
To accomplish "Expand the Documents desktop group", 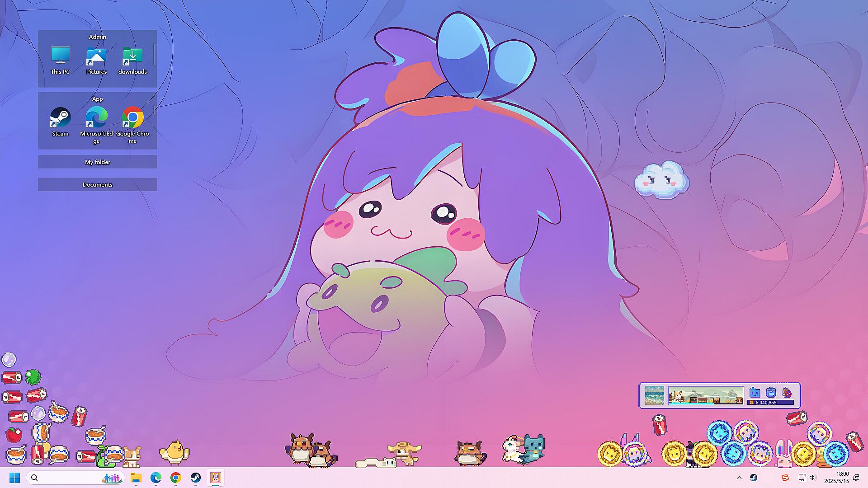I will click(x=97, y=184).
